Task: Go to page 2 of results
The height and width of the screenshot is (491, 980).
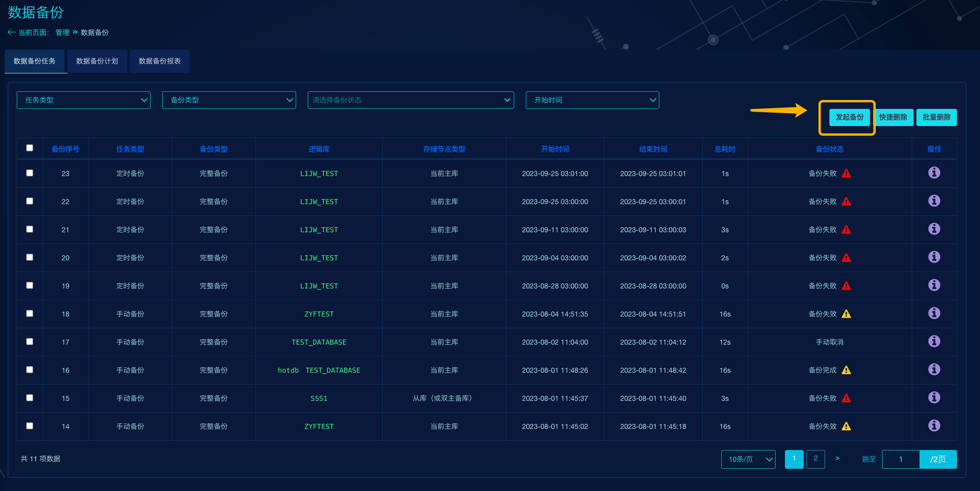Action: [x=815, y=459]
